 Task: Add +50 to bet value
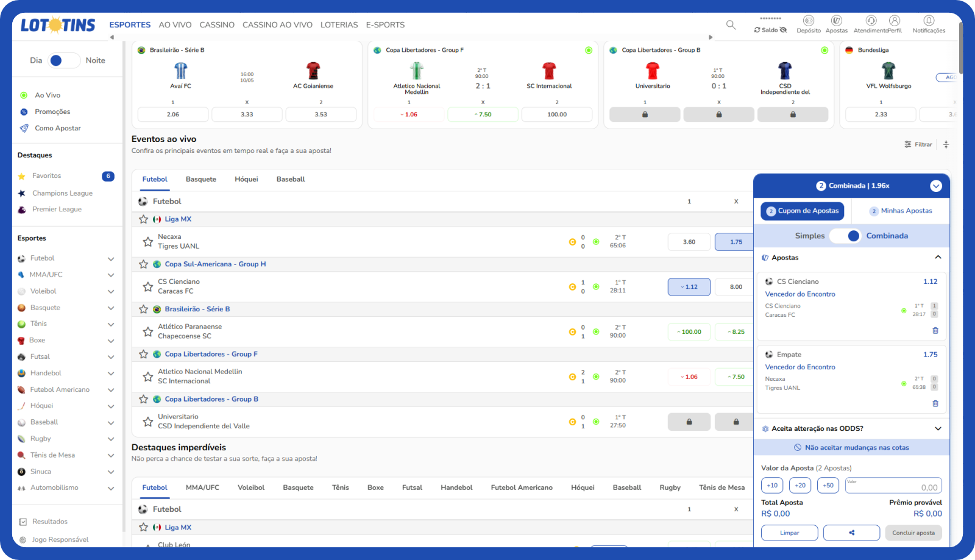click(x=828, y=486)
